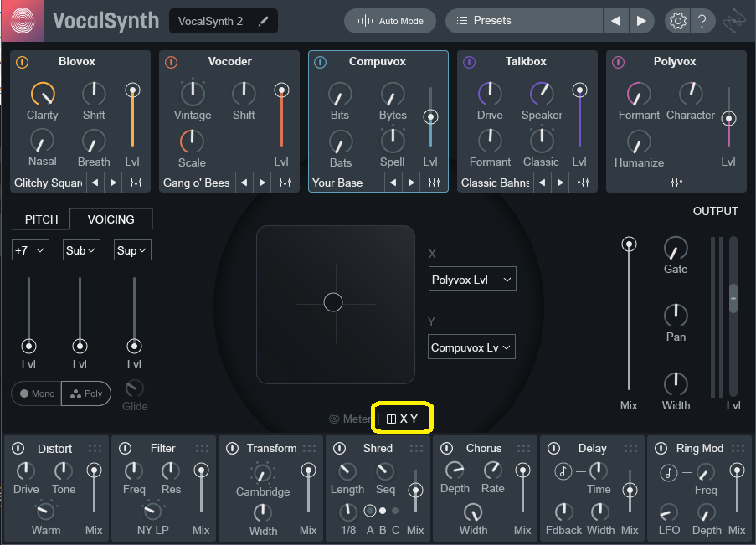756x545 pixels.
Task: Toggle the Compuvox module power button
Action: [x=320, y=62]
